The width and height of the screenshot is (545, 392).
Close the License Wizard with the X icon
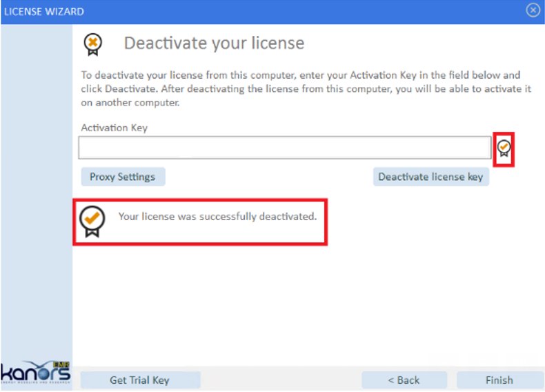click(x=533, y=10)
